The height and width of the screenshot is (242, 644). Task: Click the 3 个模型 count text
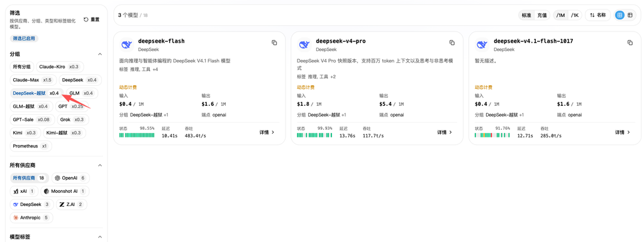pyautogui.click(x=128, y=15)
